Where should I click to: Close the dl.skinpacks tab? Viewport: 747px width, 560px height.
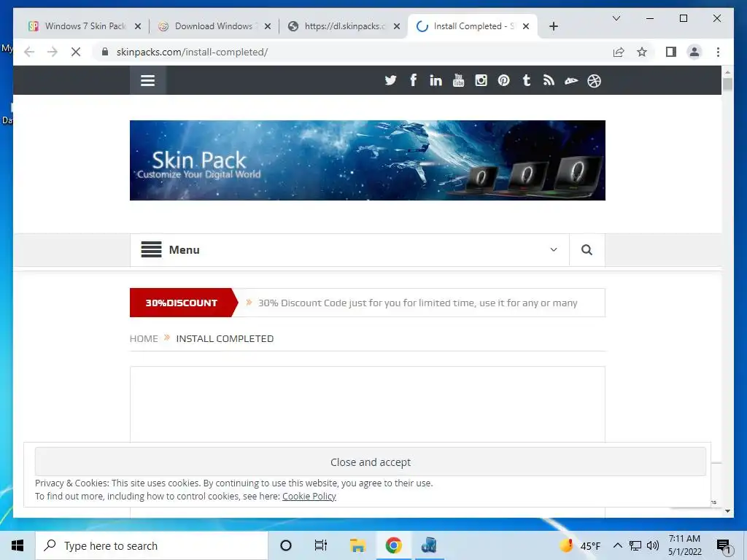pos(397,26)
